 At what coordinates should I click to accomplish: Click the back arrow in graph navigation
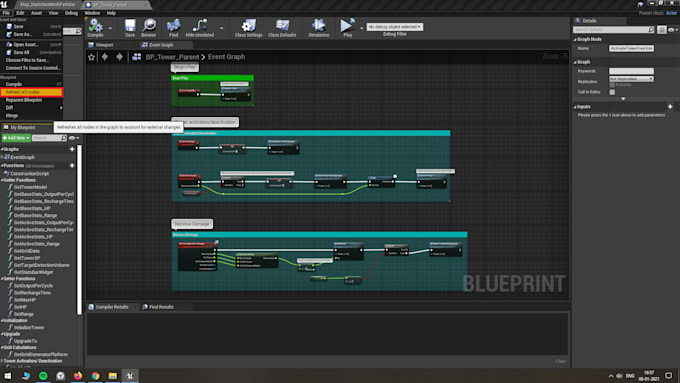click(x=105, y=57)
